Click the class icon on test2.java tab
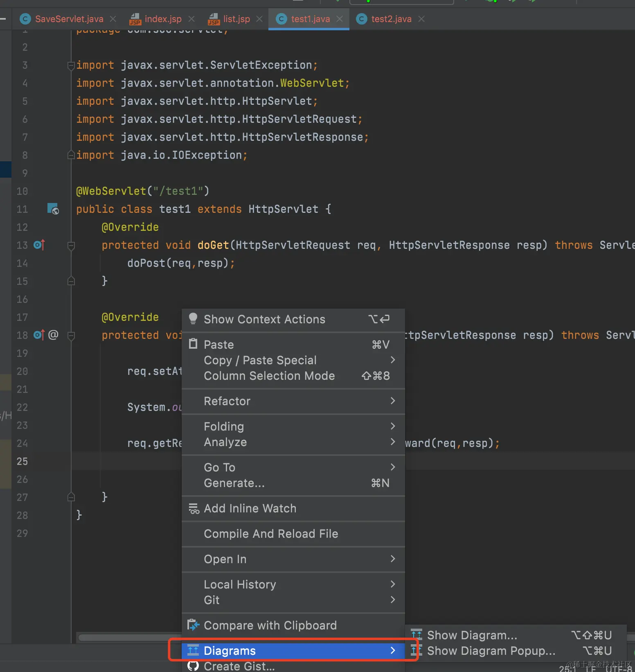The width and height of the screenshot is (635, 672). coord(362,19)
